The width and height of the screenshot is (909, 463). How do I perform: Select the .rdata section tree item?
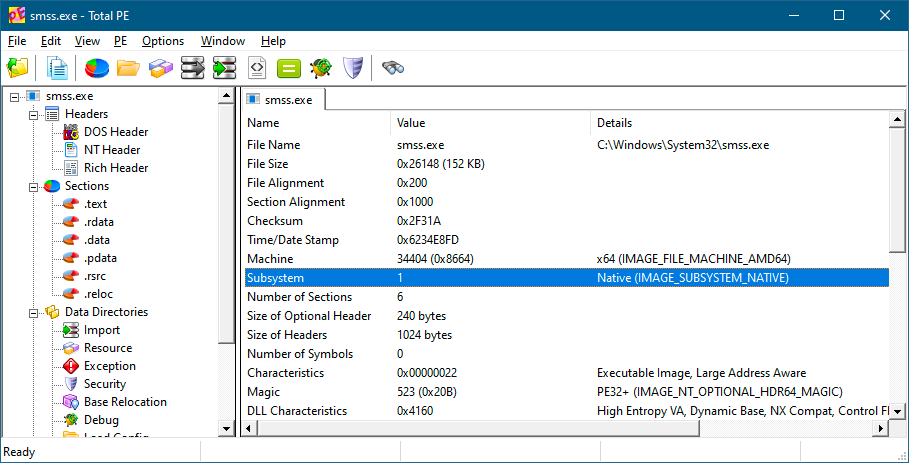(x=99, y=222)
